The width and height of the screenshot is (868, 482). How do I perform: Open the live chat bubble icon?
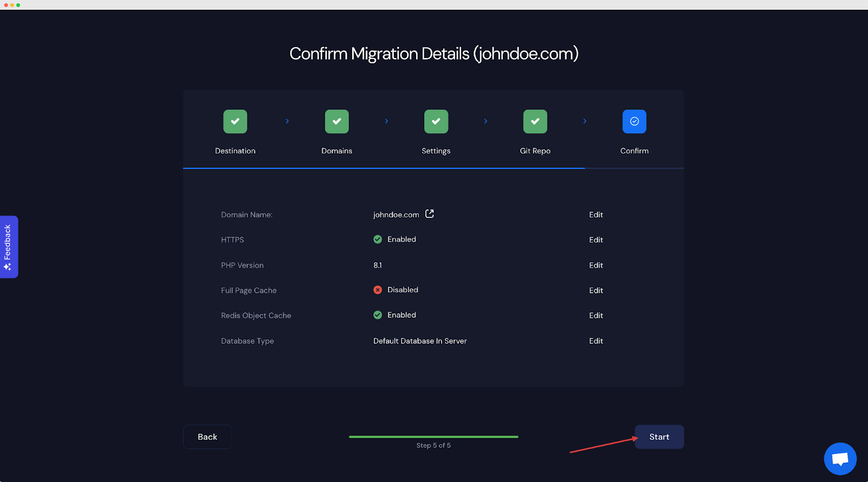(x=840, y=459)
